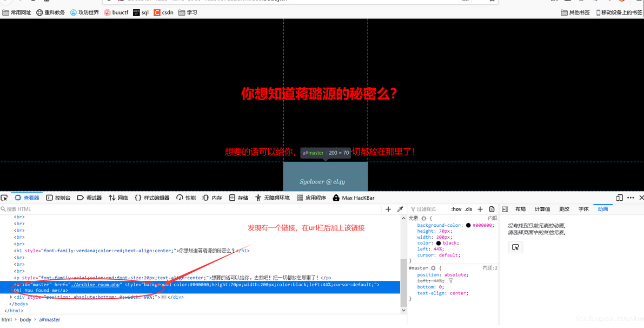Screen dimensions: 644x328
Task: Toggle the :hov pseudo-class panel
Action: click(x=457, y=209)
